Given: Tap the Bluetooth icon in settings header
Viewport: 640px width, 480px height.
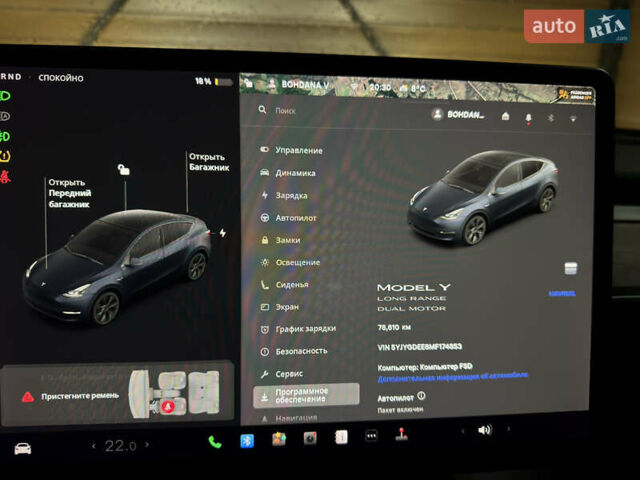Looking at the screenshot, I should [551, 118].
